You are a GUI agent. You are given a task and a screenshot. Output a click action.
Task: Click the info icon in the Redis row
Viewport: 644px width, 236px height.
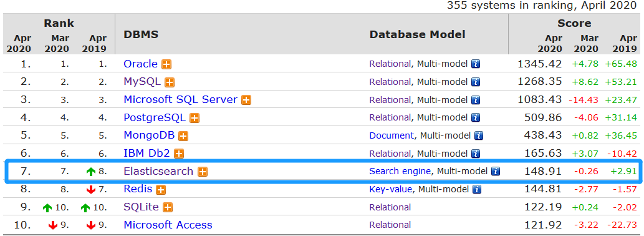point(477,189)
